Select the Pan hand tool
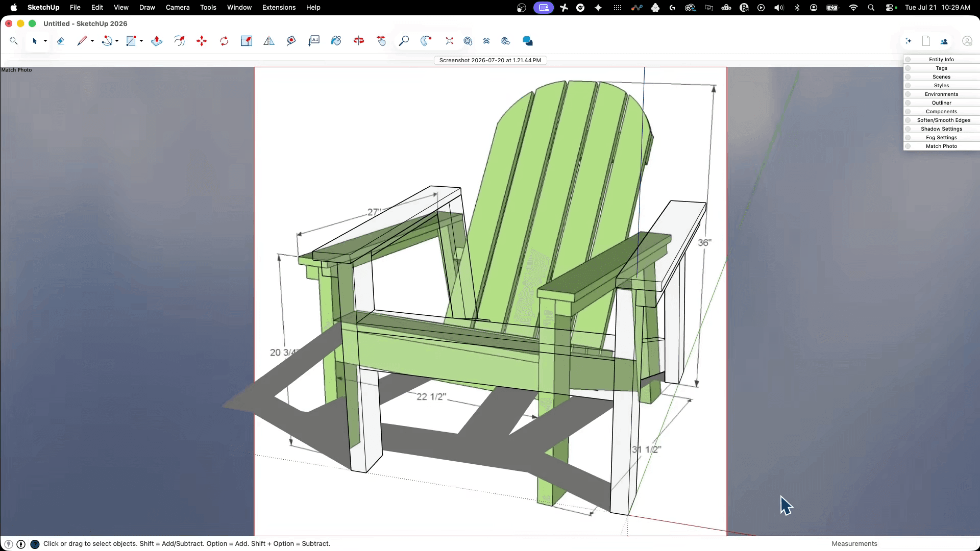The height and width of the screenshot is (551, 980). pos(381,41)
